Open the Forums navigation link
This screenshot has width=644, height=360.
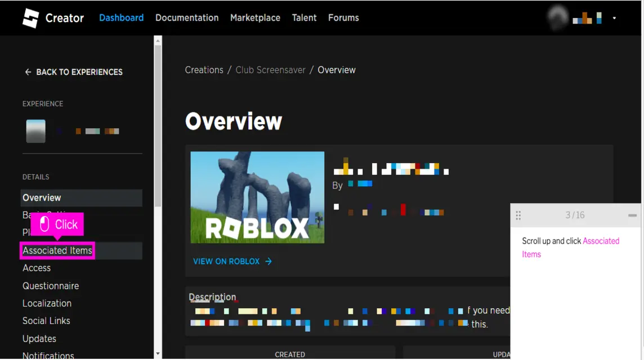[343, 18]
